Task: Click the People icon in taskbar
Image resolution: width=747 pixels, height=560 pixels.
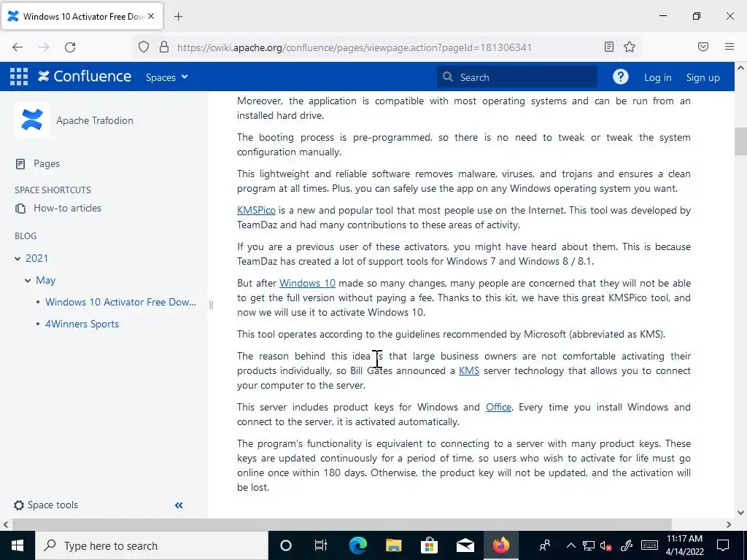Action: pyautogui.click(x=545, y=545)
